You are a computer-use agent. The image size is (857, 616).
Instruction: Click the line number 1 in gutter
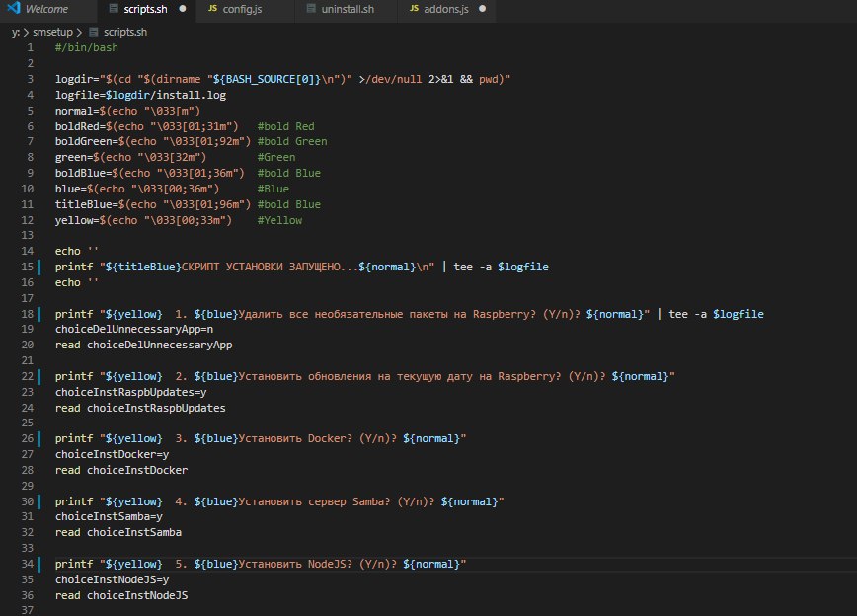[32, 47]
